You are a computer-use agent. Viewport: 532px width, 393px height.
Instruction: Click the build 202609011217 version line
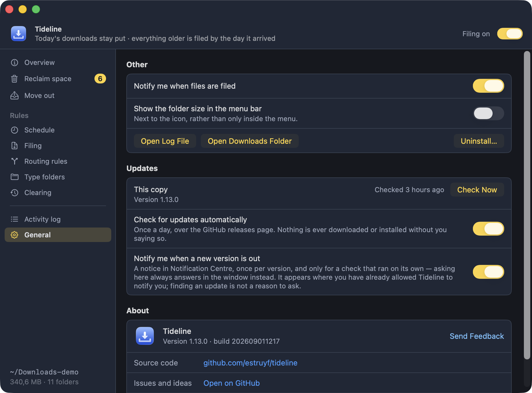pos(221,341)
